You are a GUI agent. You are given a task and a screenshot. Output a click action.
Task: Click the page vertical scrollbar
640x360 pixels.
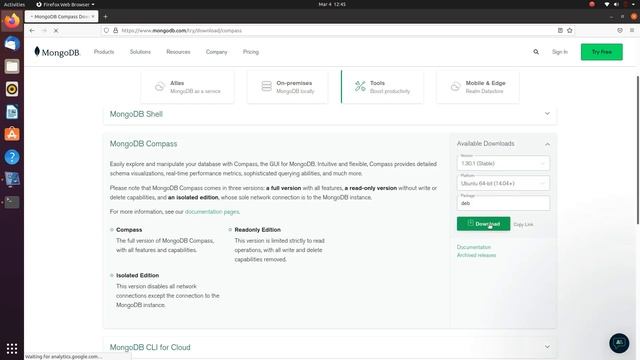[x=638, y=149]
